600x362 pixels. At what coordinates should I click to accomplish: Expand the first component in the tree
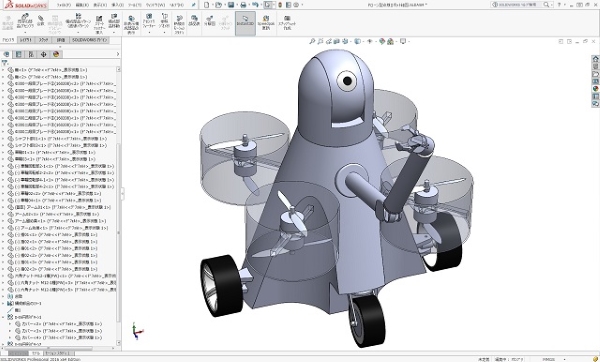point(3,70)
